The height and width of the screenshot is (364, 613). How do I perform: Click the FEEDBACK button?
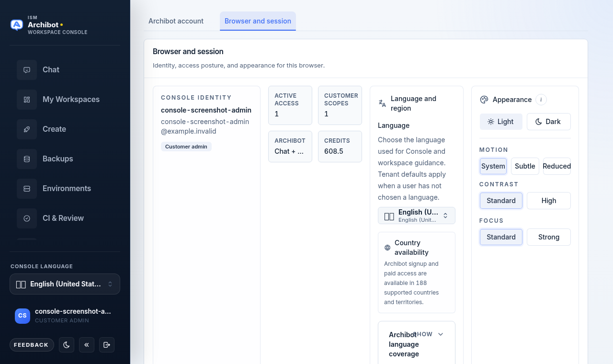(x=32, y=345)
